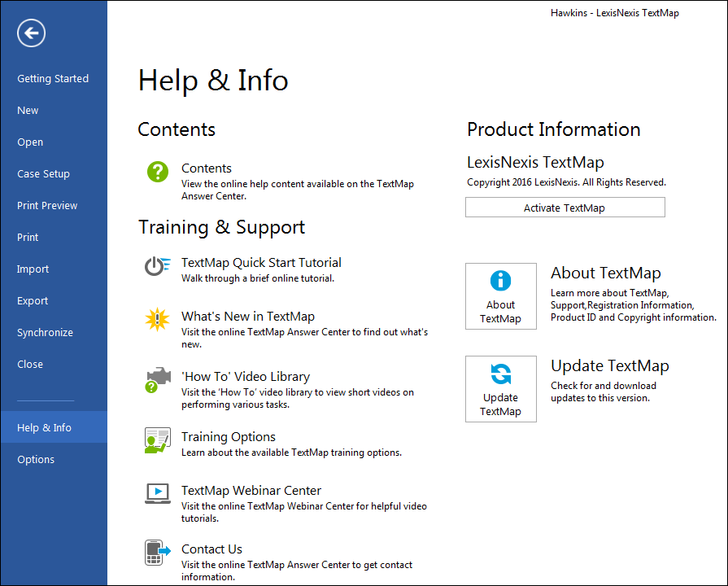Image resolution: width=728 pixels, height=586 pixels.
Task: Open the What's New in TextMap link
Action: (248, 317)
